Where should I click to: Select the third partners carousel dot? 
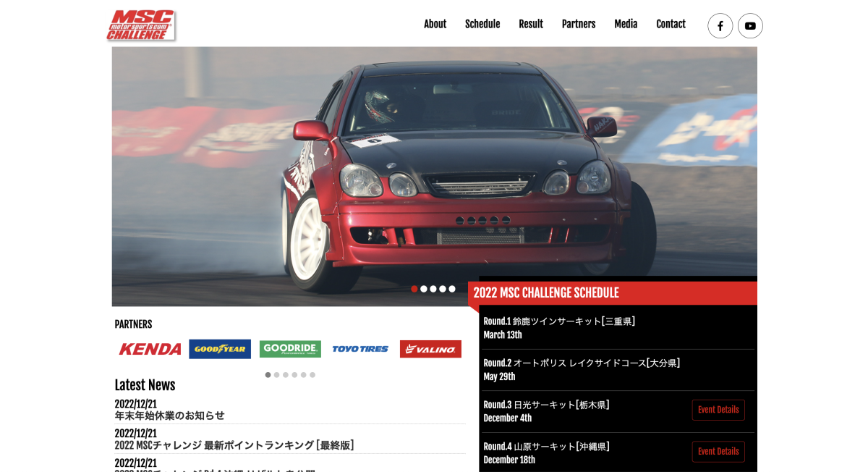pyautogui.click(x=286, y=375)
